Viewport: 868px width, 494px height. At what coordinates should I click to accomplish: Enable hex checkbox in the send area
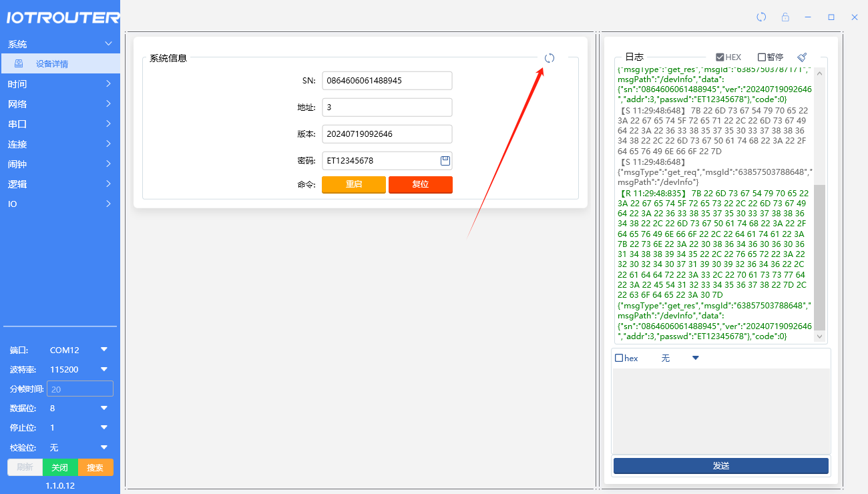pyautogui.click(x=619, y=358)
